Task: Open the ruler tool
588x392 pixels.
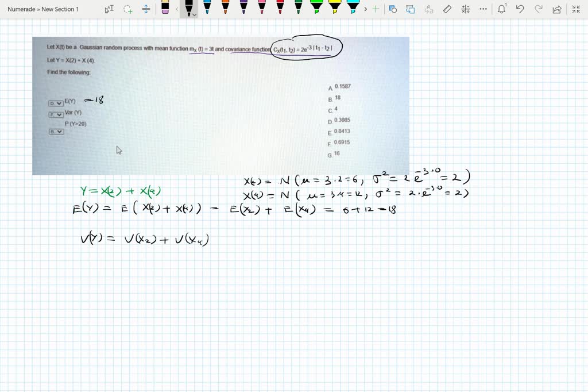Action: click(x=447, y=9)
